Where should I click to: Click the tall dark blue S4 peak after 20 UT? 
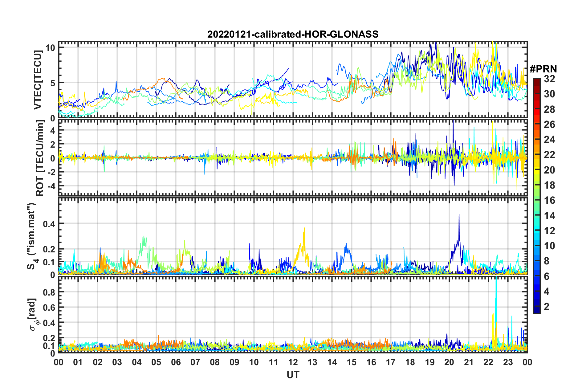pos(459,228)
